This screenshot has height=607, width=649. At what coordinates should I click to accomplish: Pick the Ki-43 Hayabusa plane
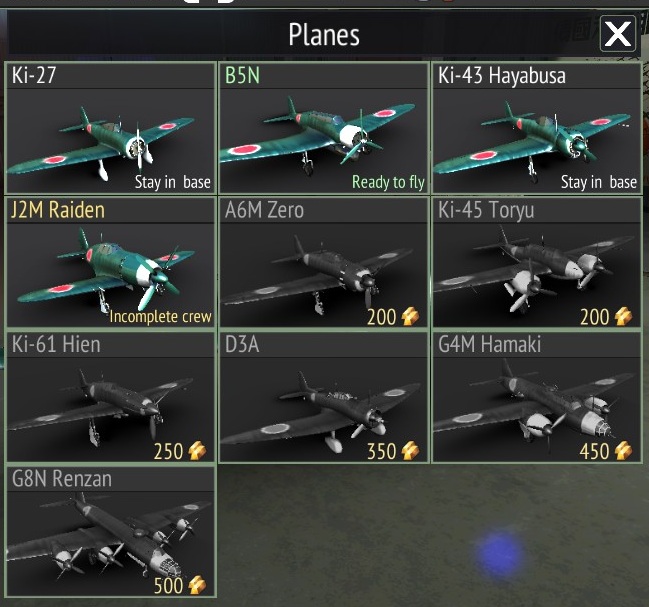(537, 128)
